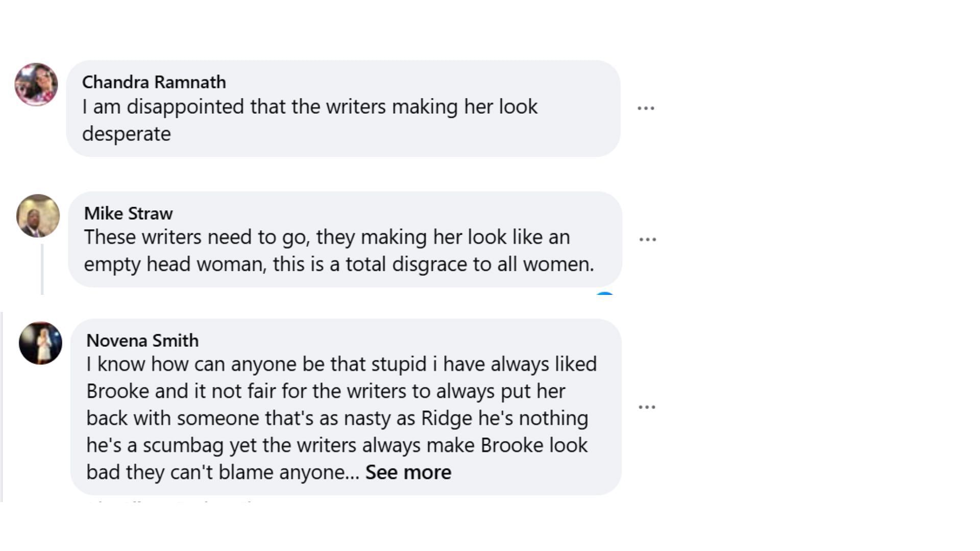Open Mike Straw's profile via name
980x551 pixels.
tap(129, 213)
